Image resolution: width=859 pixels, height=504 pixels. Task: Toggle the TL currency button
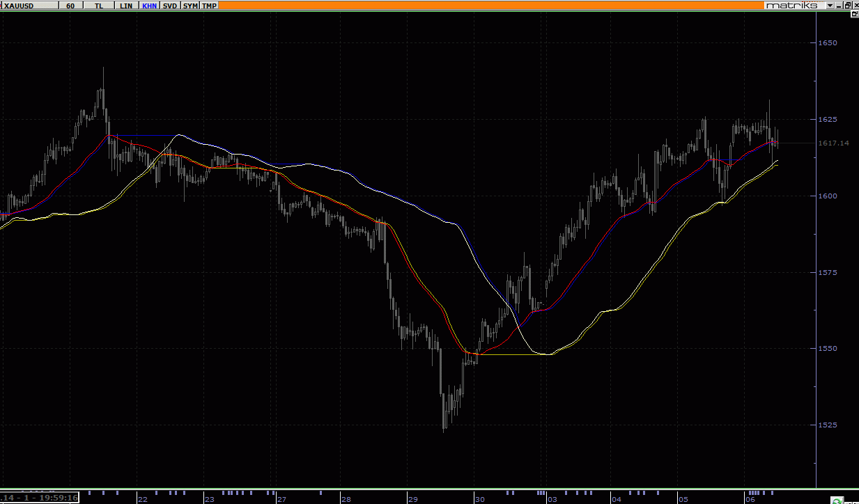click(x=99, y=5)
